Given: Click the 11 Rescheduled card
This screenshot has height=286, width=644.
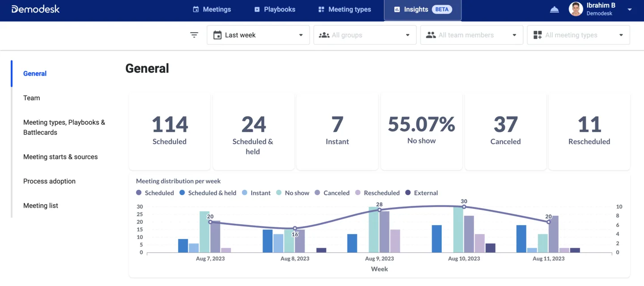Looking at the screenshot, I should point(589,131).
